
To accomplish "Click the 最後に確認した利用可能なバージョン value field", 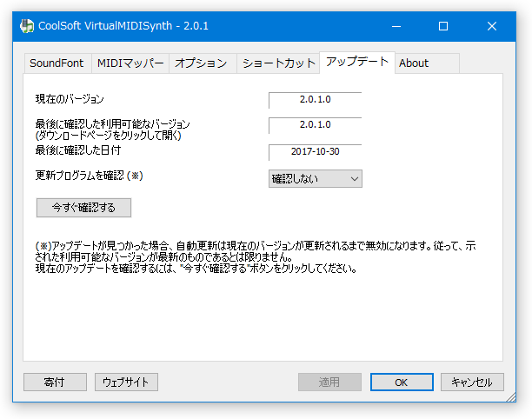I will coord(316,125).
